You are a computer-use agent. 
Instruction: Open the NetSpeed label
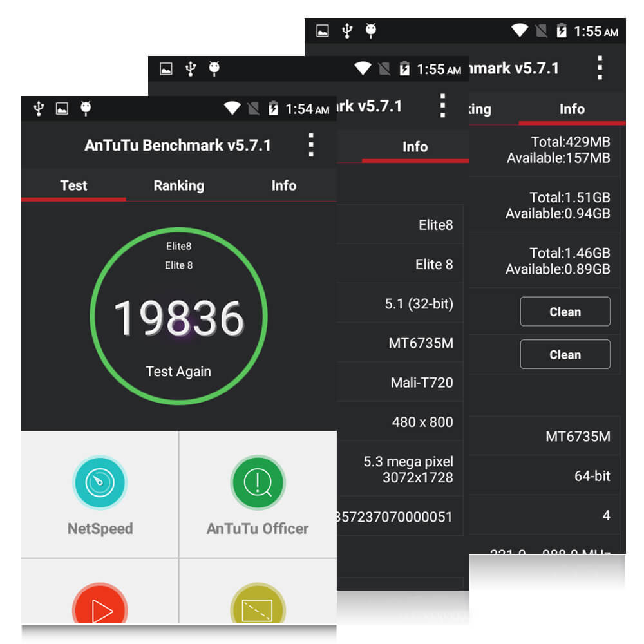tap(100, 529)
